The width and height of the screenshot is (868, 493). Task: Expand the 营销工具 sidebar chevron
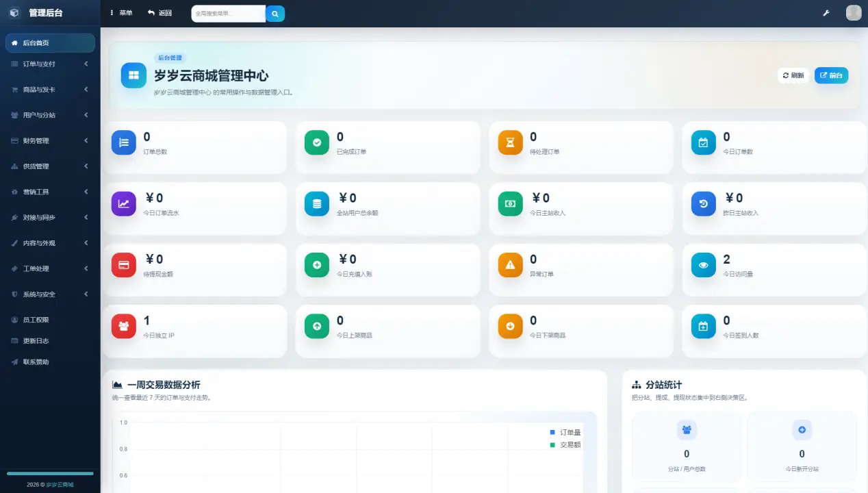coord(86,192)
